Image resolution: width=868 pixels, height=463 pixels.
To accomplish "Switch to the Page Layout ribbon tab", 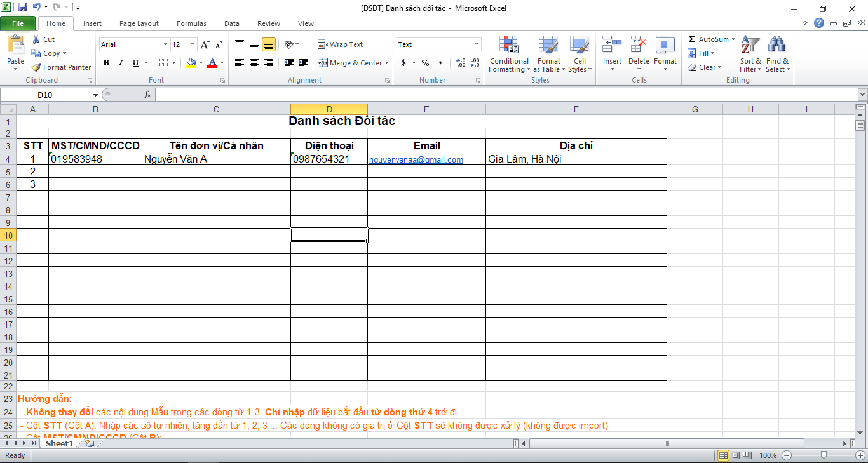I will 139,23.
